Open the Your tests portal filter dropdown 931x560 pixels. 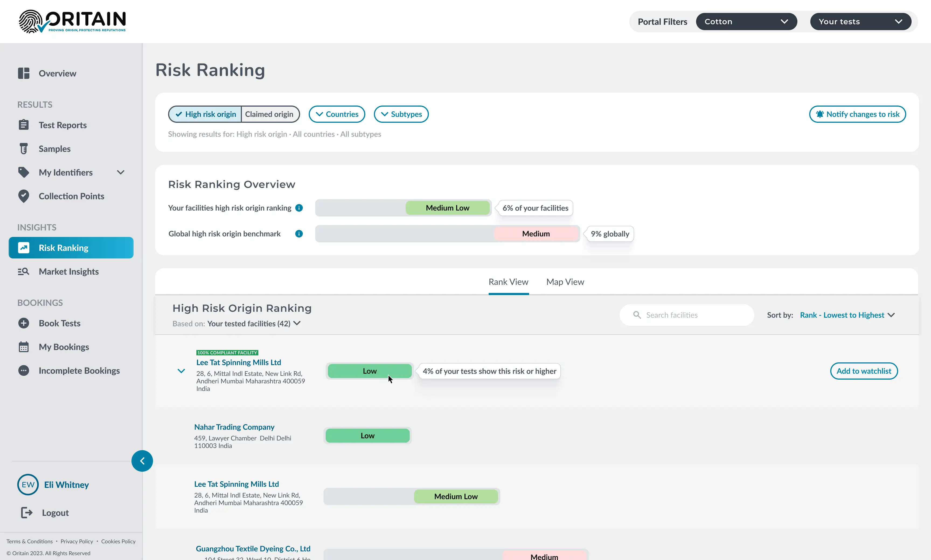click(x=860, y=22)
